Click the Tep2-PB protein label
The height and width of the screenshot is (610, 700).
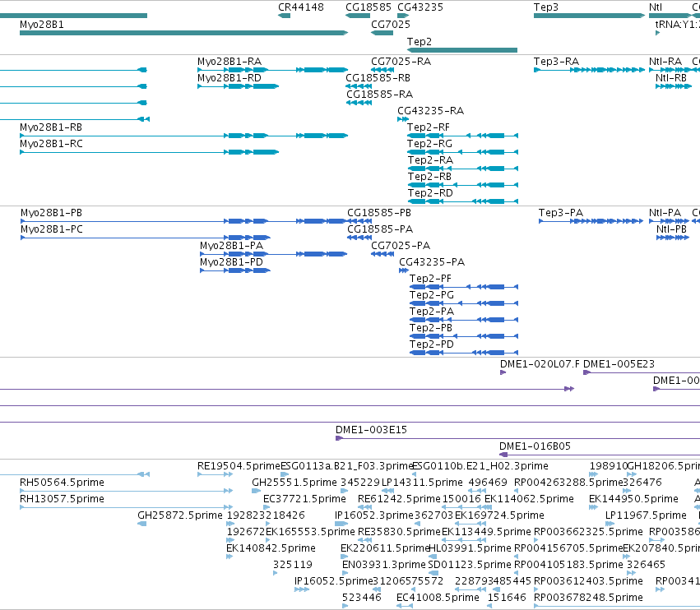pos(431,327)
